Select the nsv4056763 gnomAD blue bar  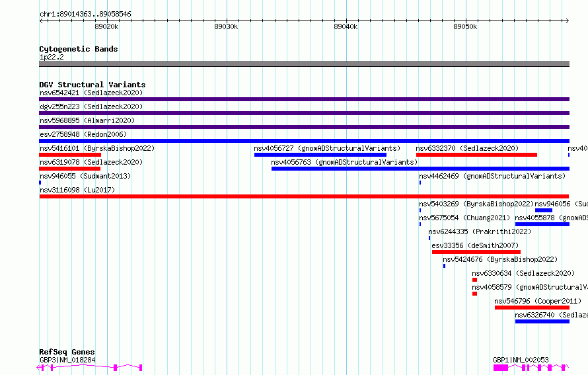[x=420, y=169]
